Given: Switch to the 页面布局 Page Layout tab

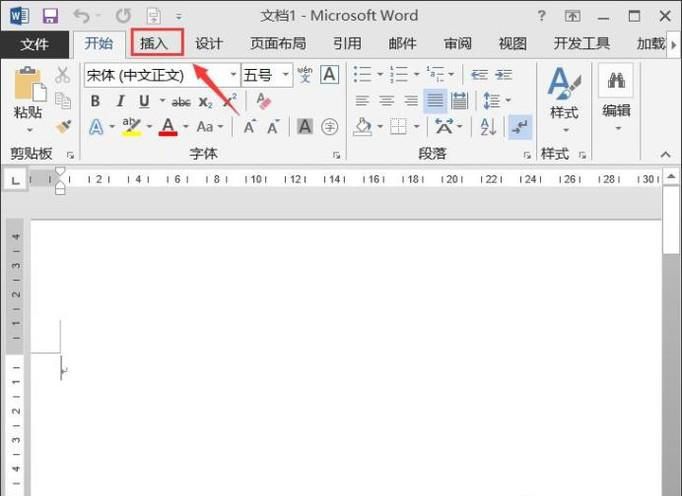Looking at the screenshot, I should point(277,44).
